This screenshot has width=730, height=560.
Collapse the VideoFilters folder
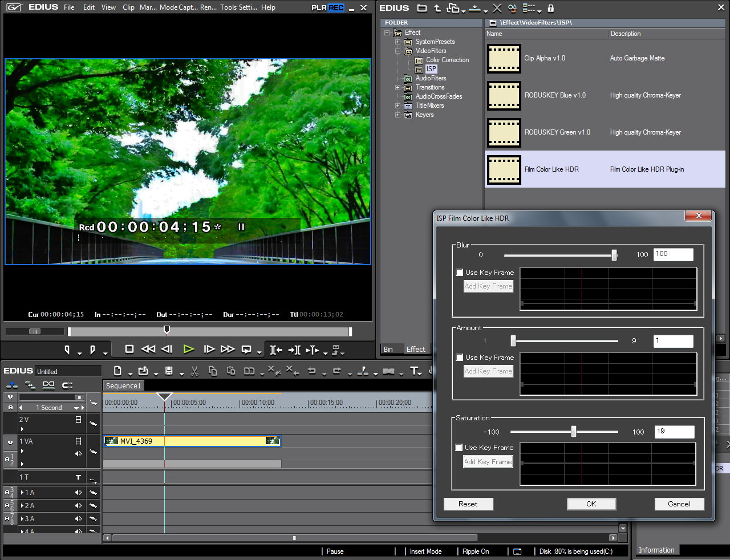pyautogui.click(x=398, y=51)
